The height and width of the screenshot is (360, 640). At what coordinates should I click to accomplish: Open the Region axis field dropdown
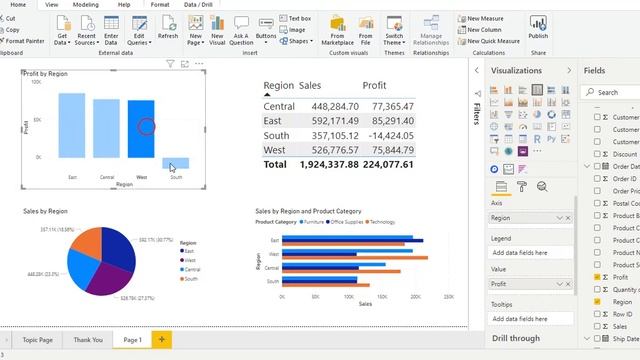click(x=560, y=218)
